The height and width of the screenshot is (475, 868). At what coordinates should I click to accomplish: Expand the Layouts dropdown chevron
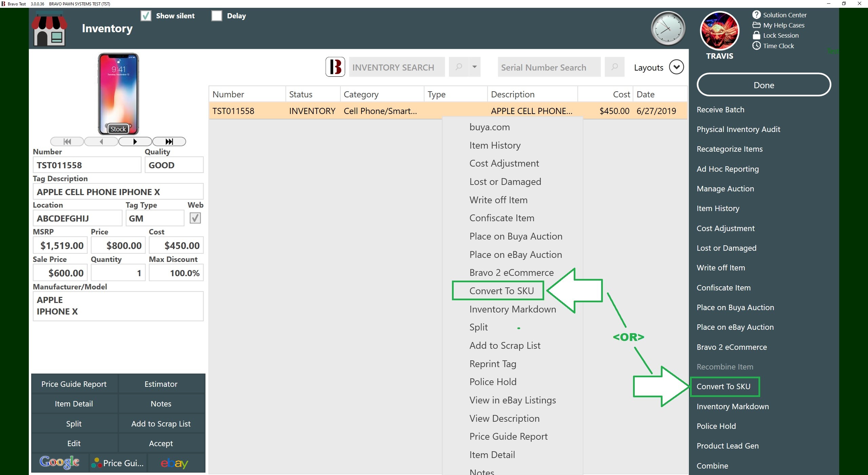point(676,67)
